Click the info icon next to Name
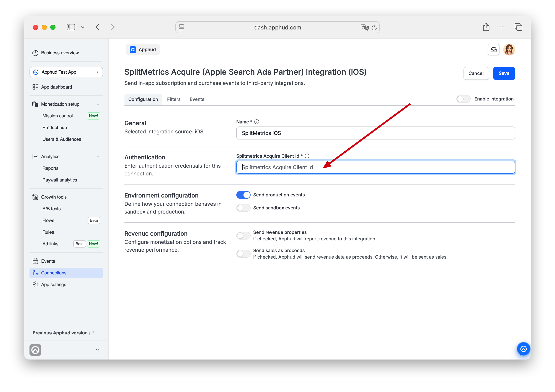The width and height of the screenshot is (555, 392). coord(257,122)
